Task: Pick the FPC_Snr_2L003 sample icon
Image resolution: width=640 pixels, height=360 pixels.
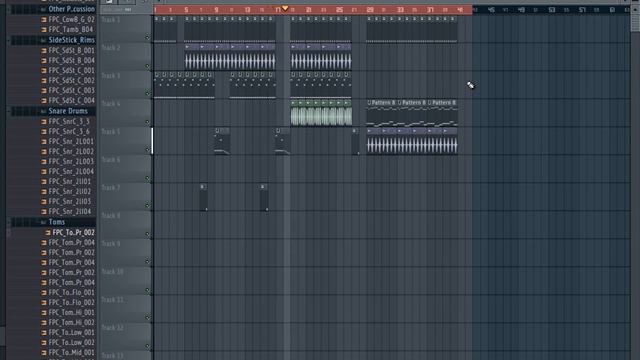Action: [44, 162]
